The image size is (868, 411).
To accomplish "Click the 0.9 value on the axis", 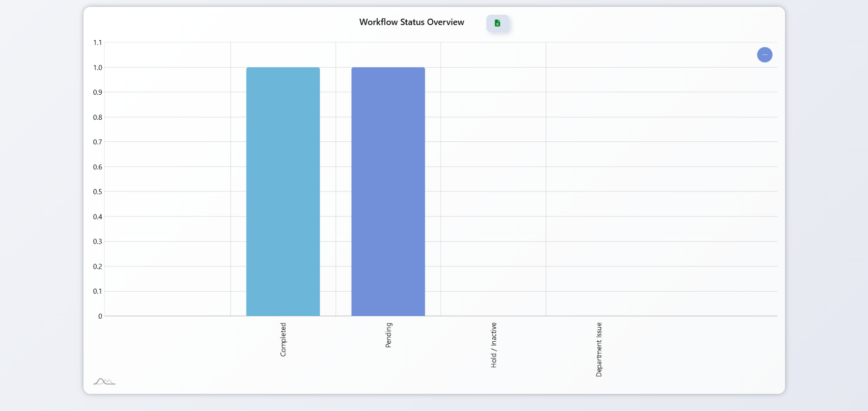I will 98,92.
